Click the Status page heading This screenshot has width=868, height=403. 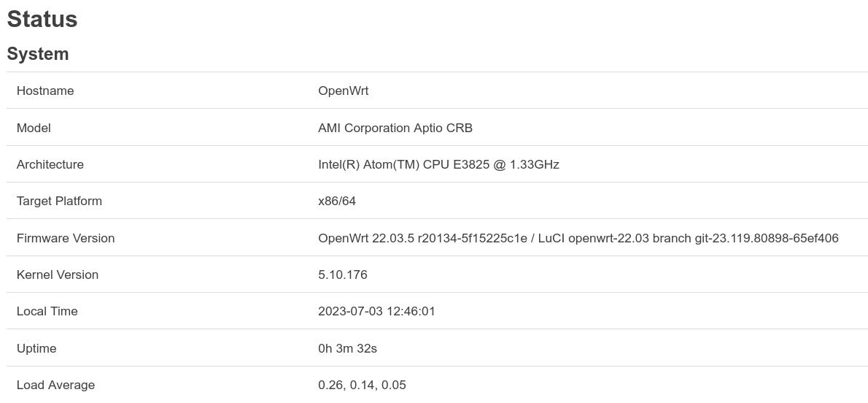42,19
